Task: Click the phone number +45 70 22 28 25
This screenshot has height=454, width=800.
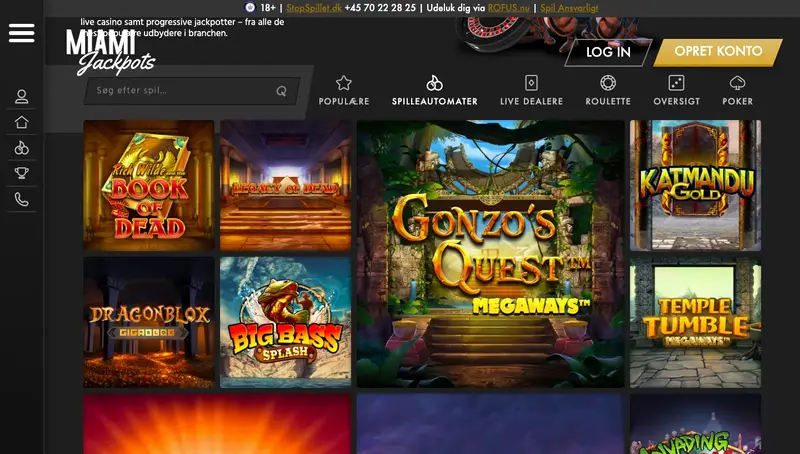Action: click(380, 8)
